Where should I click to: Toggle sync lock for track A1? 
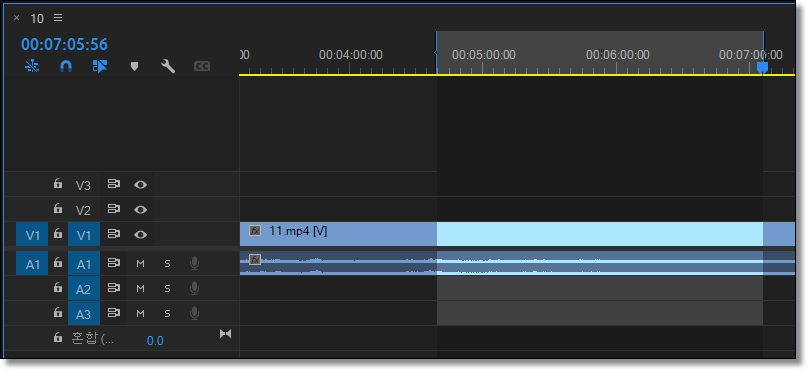click(x=113, y=263)
